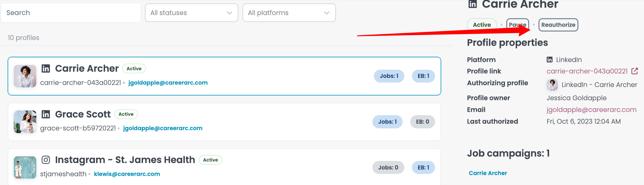The image size is (644, 185).
Task: Click LinkedIn icon beside Carrie Archer row
Action: pyautogui.click(x=46, y=68)
